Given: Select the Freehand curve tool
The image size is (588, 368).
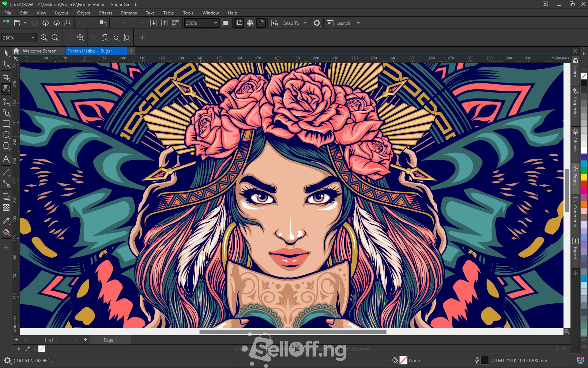Looking at the screenshot, I should click(6, 101).
